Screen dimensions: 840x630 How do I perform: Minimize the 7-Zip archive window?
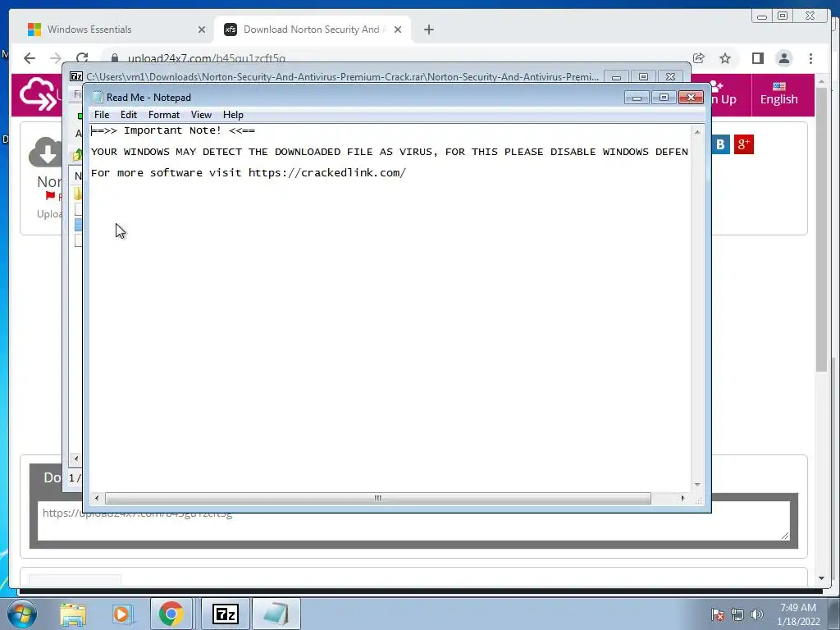click(x=616, y=77)
